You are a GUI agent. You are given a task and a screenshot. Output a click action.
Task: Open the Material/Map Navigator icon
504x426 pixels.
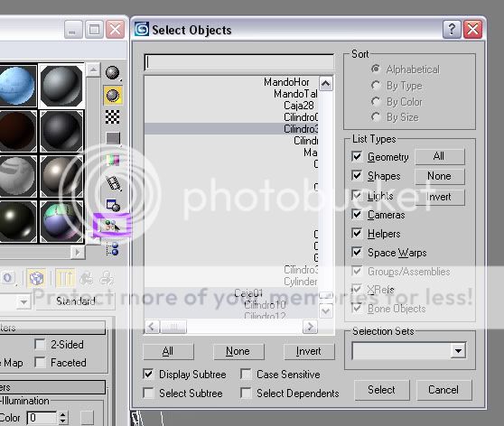pyautogui.click(x=113, y=249)
